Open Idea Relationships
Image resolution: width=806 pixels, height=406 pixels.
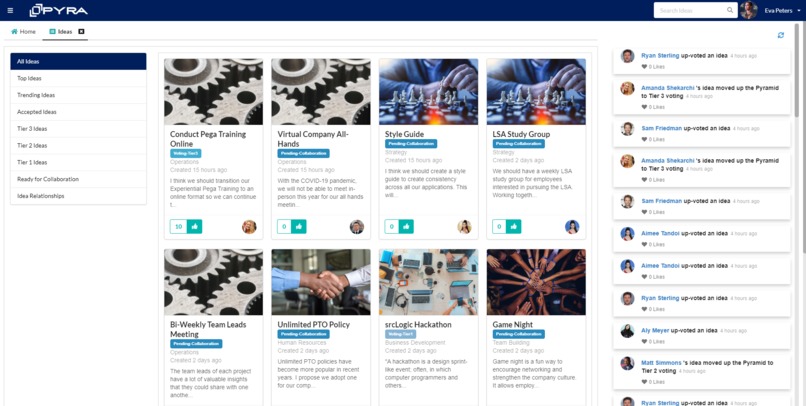(78, 196)
